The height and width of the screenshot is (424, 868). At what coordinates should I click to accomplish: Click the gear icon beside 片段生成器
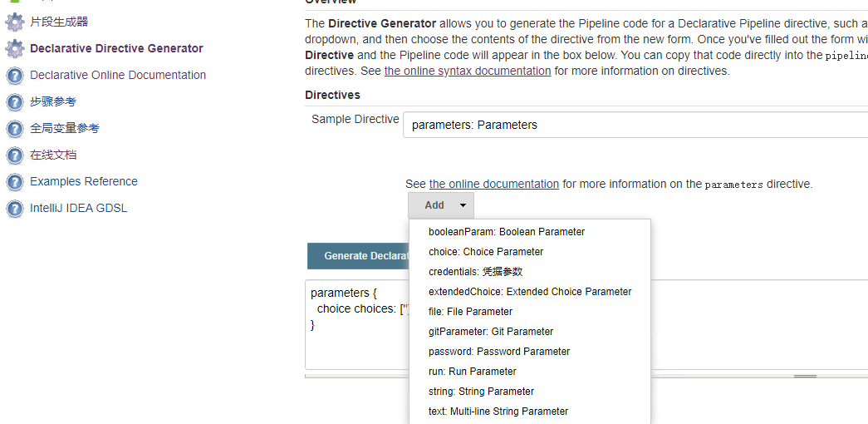14,22
